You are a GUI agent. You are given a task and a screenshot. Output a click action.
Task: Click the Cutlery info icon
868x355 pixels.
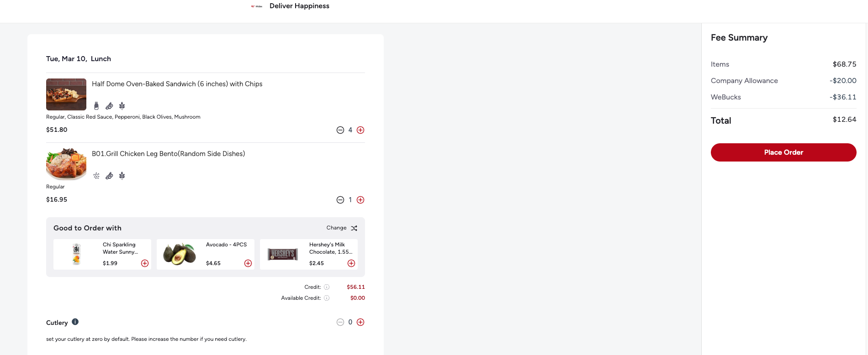pos(75,322)
